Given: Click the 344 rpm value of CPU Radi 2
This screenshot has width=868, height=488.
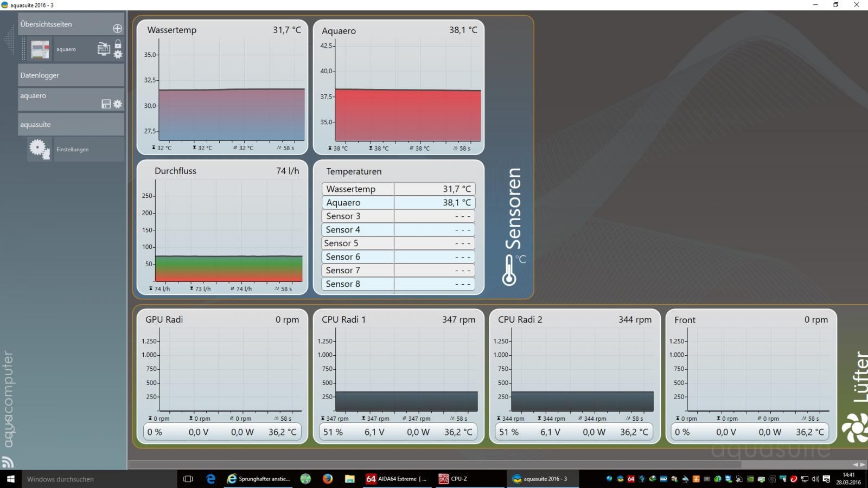Looking at the screenshot, I should pyautogui.click(x=635, y=319).
